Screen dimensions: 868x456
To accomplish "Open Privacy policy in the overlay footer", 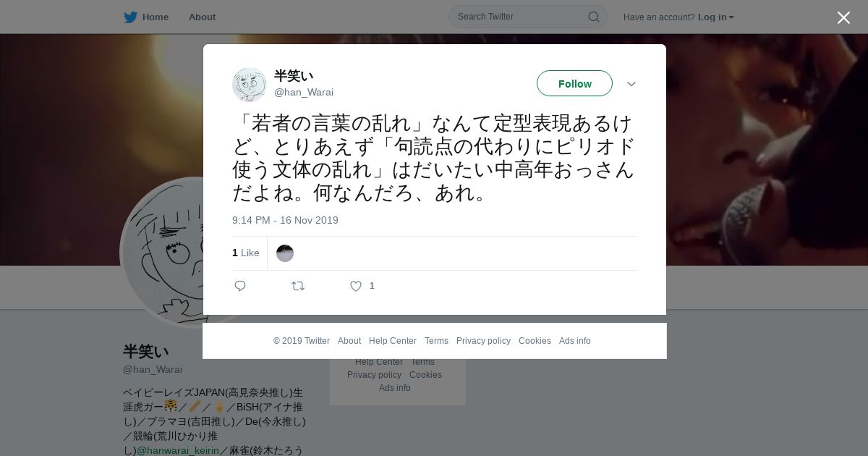I will [x=483, y=341].
